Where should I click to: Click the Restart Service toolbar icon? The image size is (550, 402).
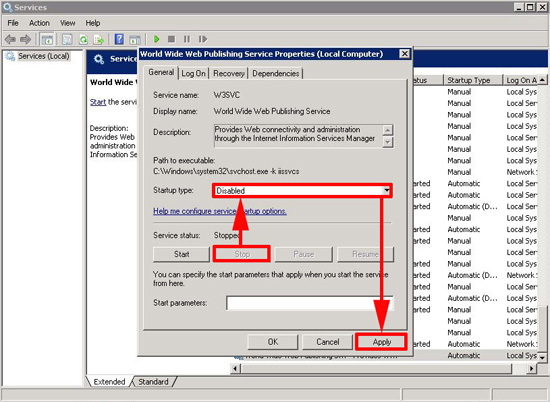203,39
